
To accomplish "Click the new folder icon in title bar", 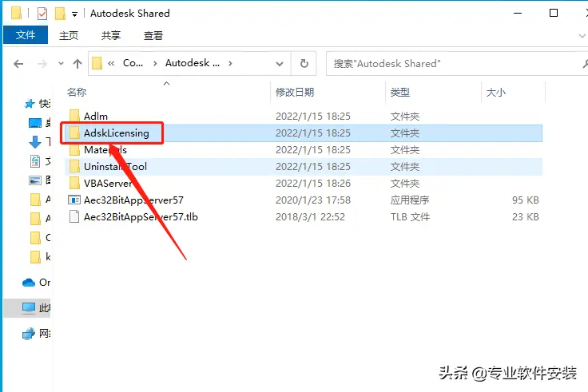I will (60, 14).
